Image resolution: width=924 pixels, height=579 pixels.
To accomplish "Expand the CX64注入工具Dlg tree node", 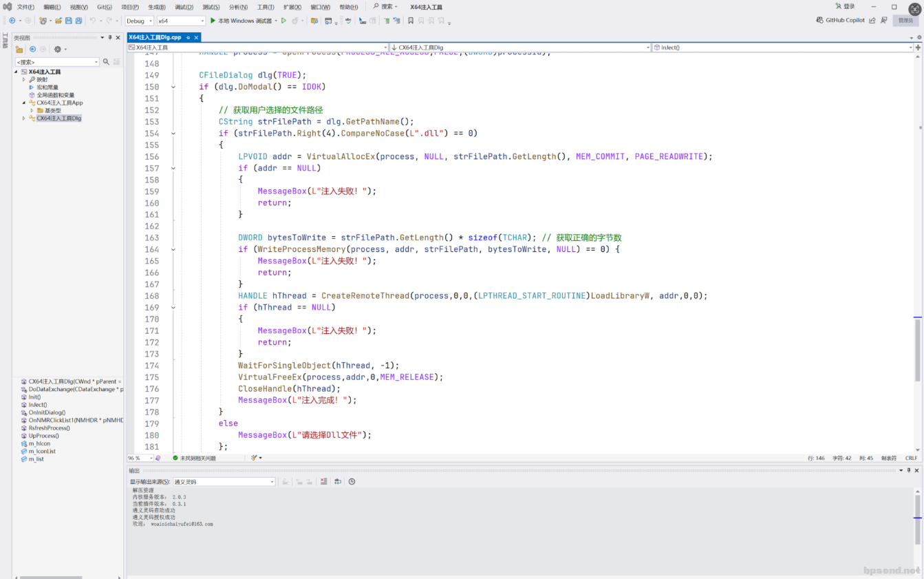I will [24, 118].
